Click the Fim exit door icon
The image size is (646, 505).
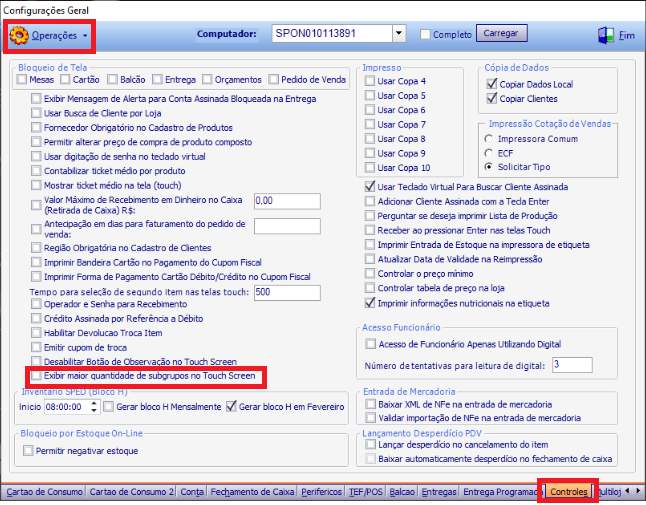606,35
